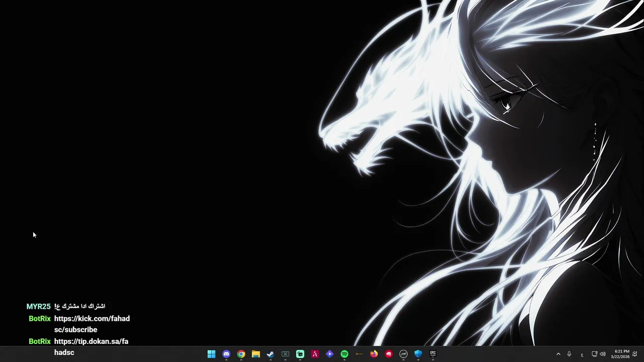This screenshot has height=362, width=644.
Task: Switch the input language indicator
Action: pos(582,354)
